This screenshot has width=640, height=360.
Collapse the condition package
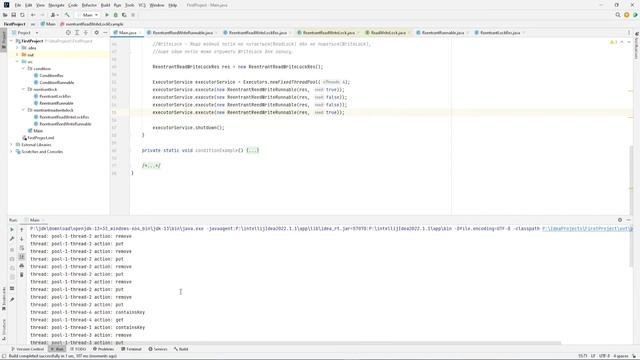click(x=23, y=69)
